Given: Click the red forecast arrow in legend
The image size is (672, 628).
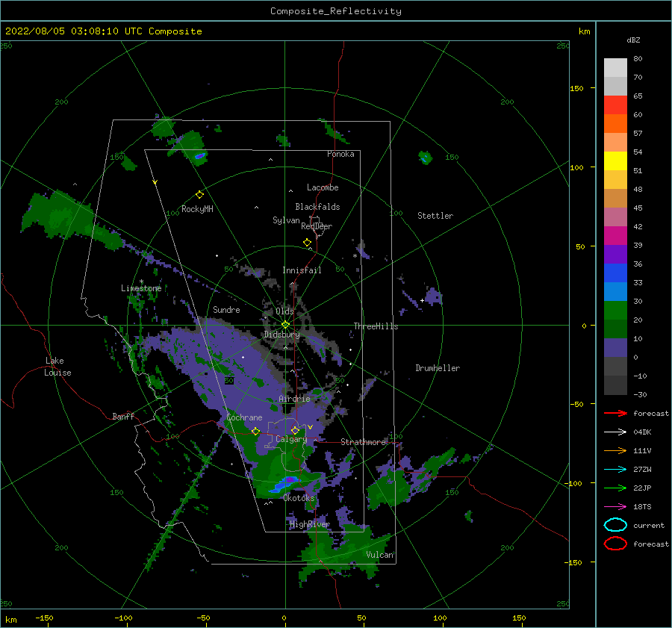Looking at the screenshot, I should pyautogui.click(x=615, y=413).
